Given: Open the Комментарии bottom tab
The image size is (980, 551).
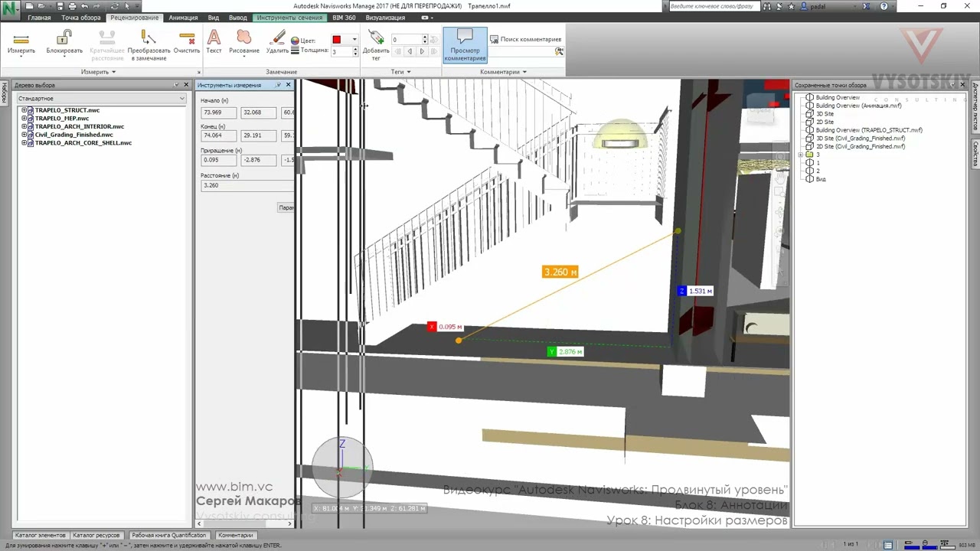Looking at the screenshot, I should pyautogui.click(x=235, y=535).
